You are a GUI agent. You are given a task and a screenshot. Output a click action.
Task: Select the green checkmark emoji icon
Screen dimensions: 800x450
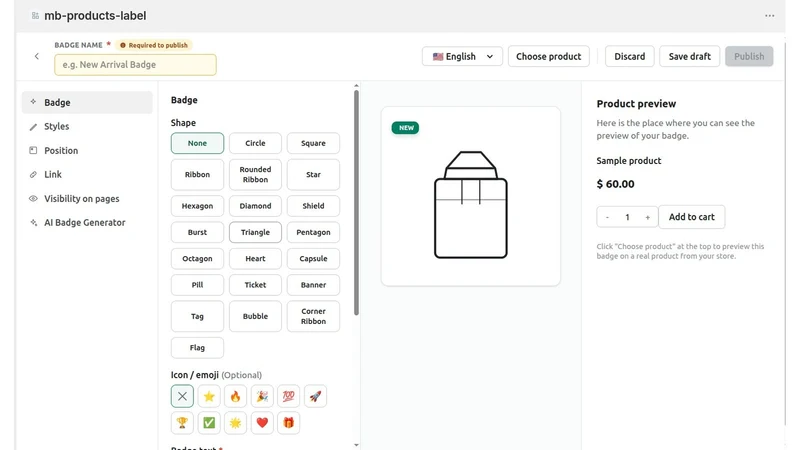point(209,423)
